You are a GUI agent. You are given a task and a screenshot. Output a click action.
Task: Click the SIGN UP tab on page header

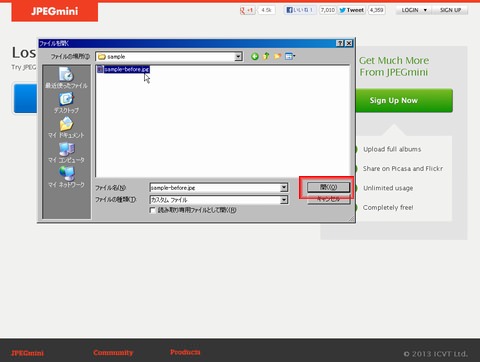tap(450, 10)
